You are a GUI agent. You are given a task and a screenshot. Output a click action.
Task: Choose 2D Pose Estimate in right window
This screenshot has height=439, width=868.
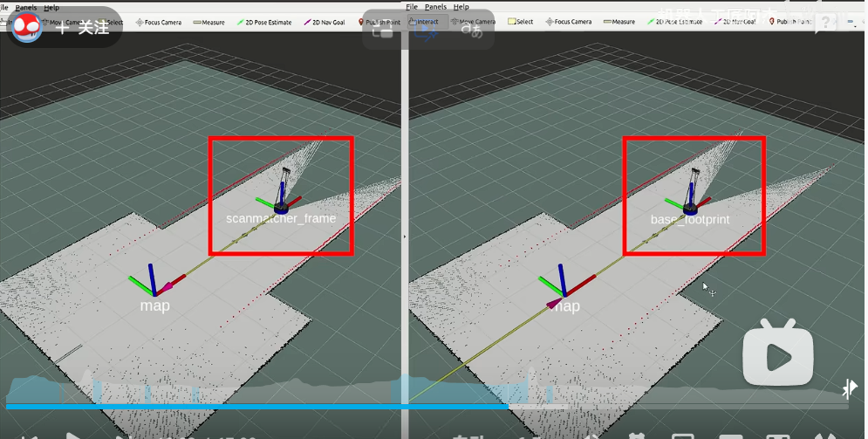click(674, 22)
